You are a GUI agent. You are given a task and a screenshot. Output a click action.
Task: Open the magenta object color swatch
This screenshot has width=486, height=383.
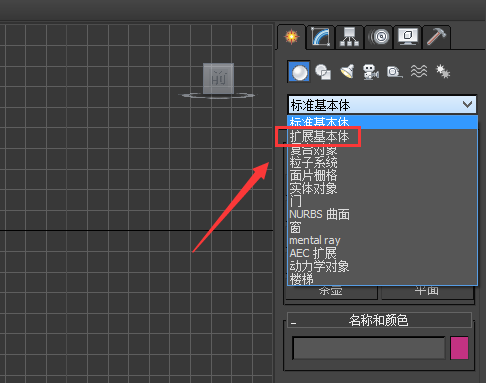[459, 348]
